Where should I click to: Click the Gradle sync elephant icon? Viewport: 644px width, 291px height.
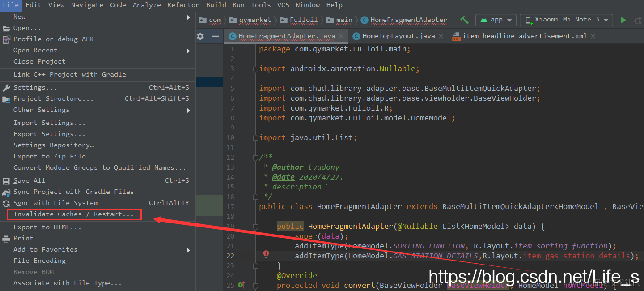pos(6,192)
